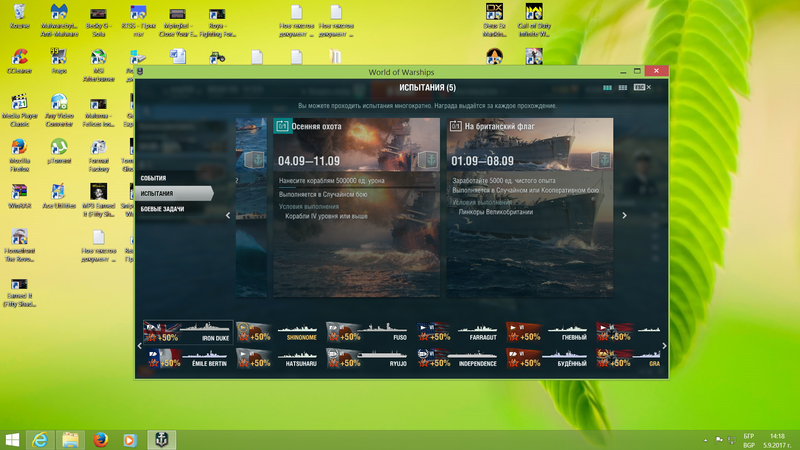800x450 pixels.
Task: Click the container icon on the partially visible card
Action: click(254, 160)
